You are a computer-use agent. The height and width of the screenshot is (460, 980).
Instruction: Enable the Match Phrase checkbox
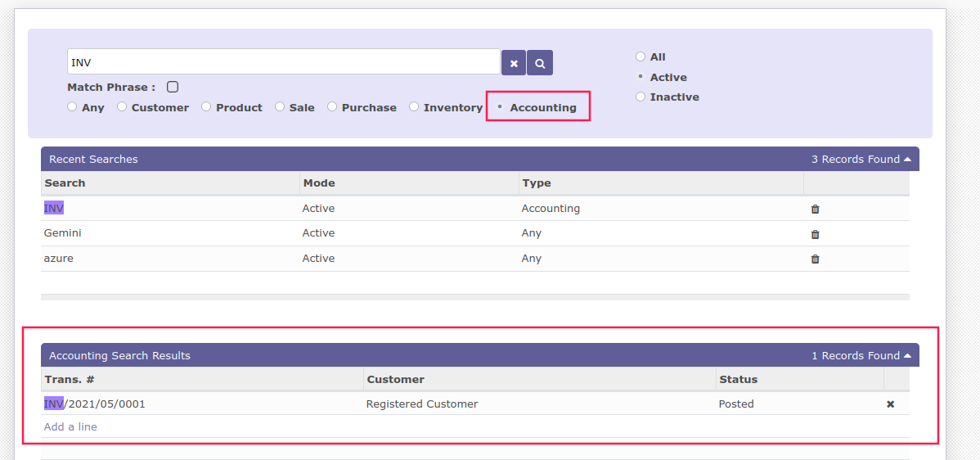pos(173,87)
